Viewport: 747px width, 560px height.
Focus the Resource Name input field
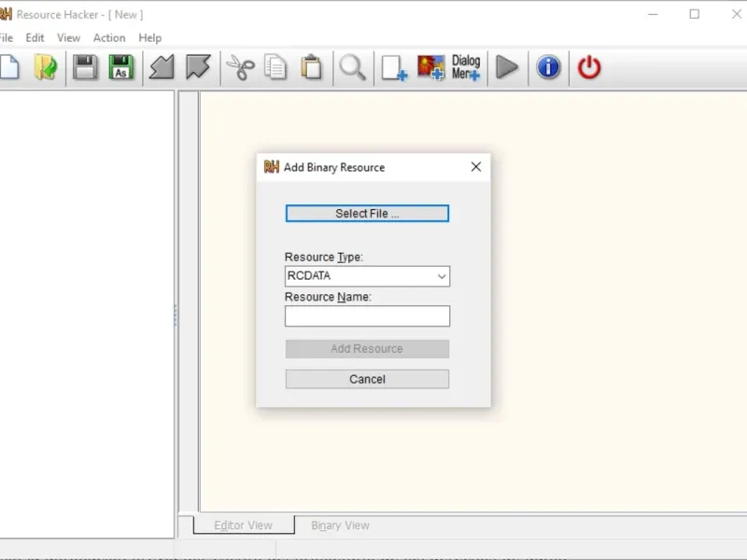(x=367, y=316)
